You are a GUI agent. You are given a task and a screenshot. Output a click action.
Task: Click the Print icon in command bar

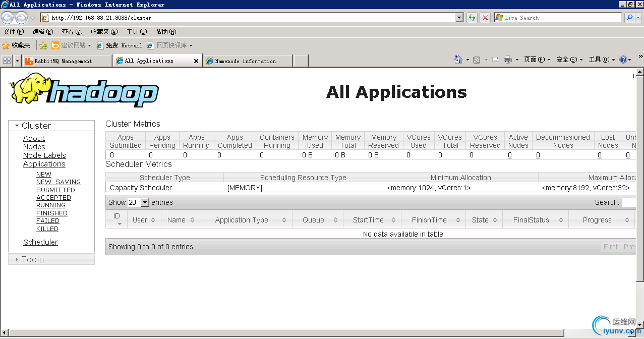click(x=508, y=60)
